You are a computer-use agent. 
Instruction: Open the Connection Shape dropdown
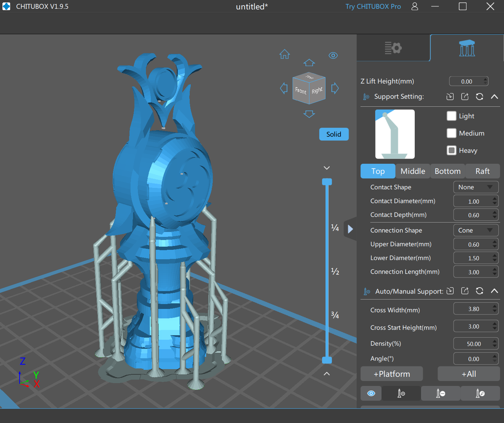point(476,230)
